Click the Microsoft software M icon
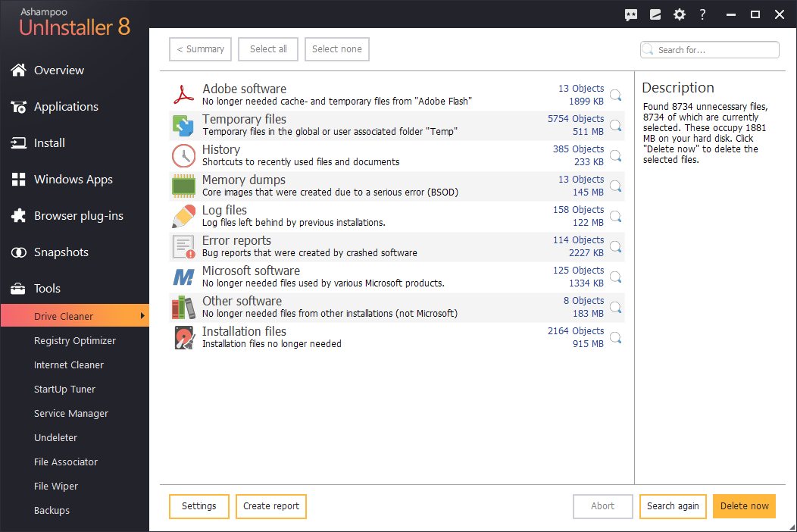Viewport: 797px width, 532px height. [x=183, y=277]
